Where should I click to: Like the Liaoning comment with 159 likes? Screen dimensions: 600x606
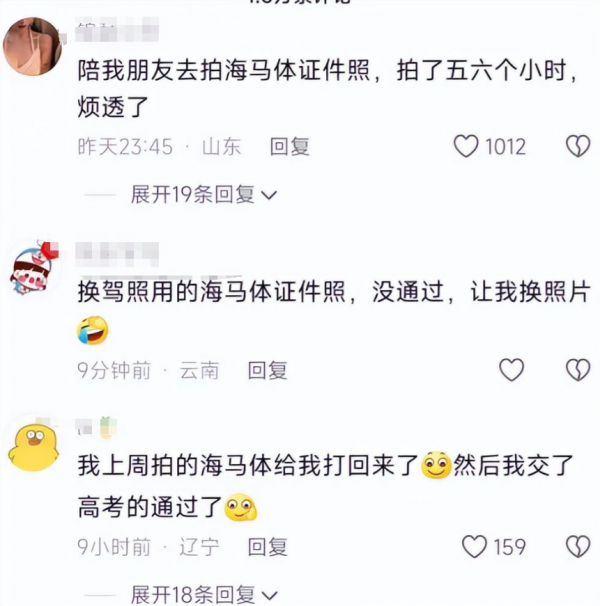click(474, 546)
